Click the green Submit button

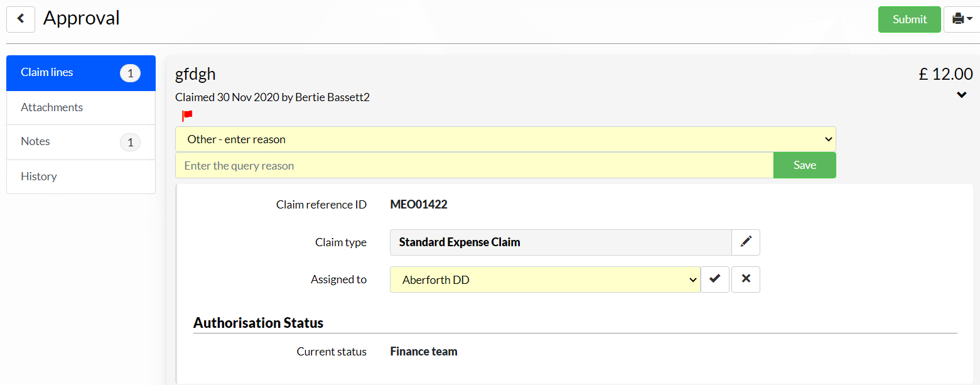[910, 19]
